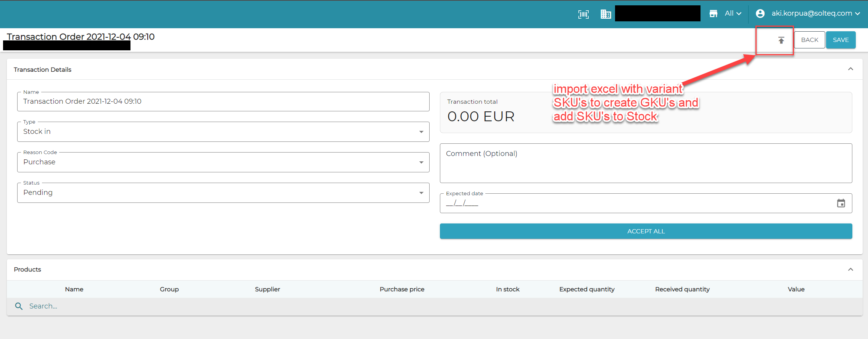Viewport: 868px width, 339px height.
Task: Click the ACCEPT ALL button
Action: pos(646,231)
